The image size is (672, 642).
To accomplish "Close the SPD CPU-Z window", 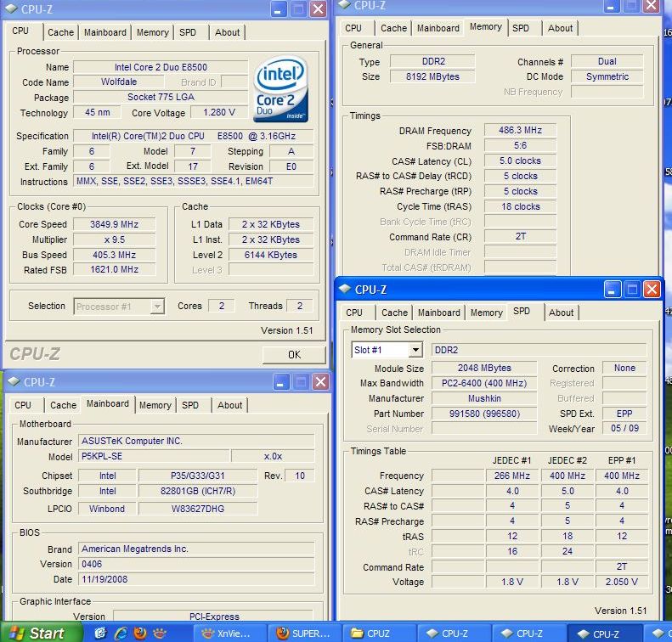I will [x=652, y=290].
